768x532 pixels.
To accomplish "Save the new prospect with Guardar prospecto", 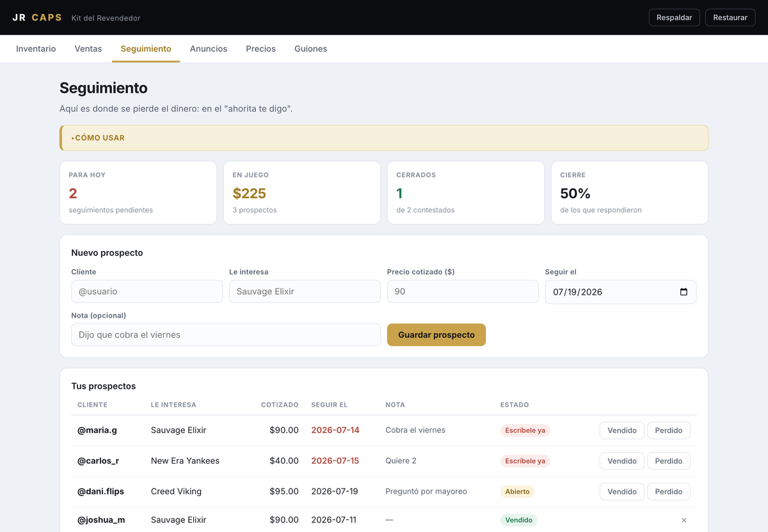I will (436, 334).
